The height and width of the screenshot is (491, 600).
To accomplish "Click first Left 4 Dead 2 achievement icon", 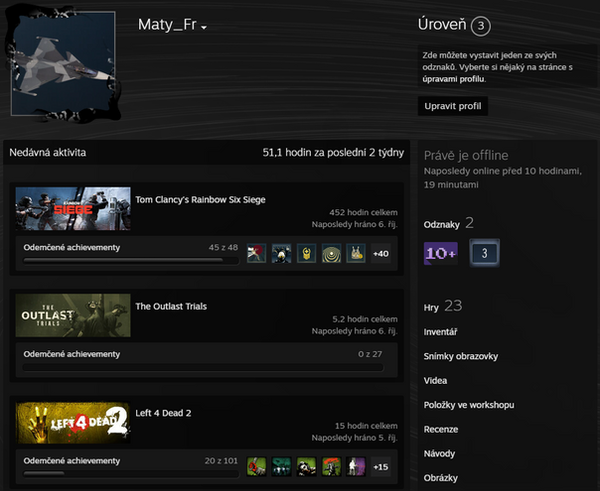I will [x=256, y=467].
